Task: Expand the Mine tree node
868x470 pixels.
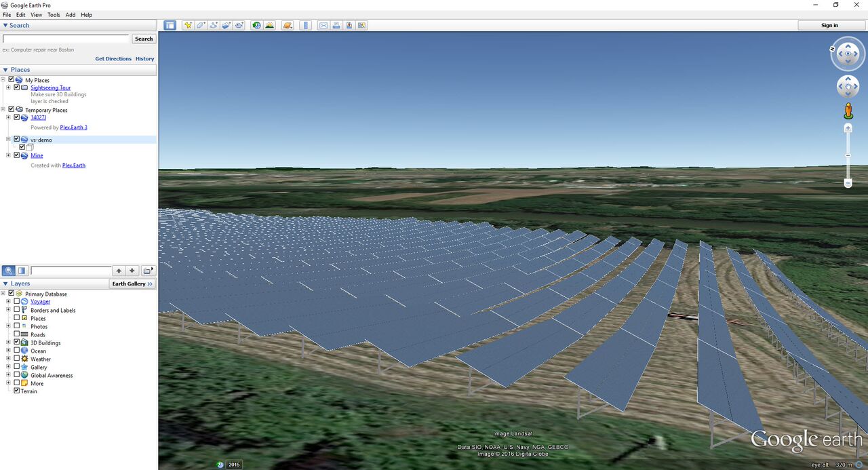Action: pyautogui.click(x=9, y=155)
